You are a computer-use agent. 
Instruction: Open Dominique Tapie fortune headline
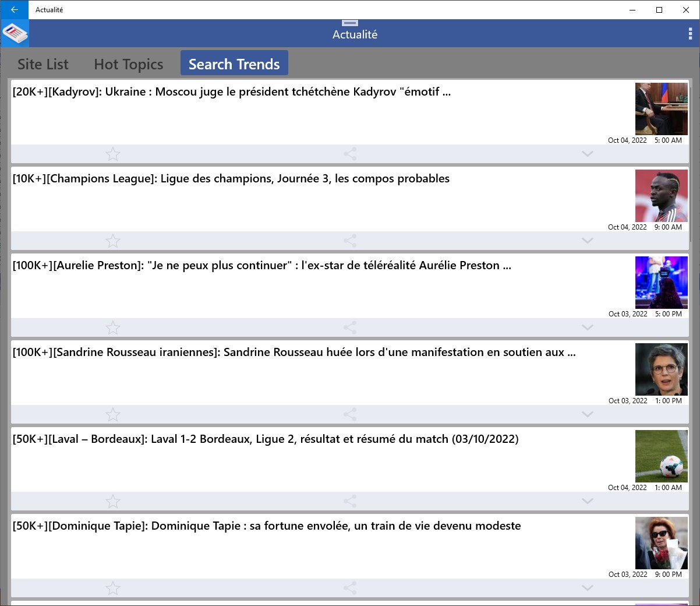(x=267, y=526)
